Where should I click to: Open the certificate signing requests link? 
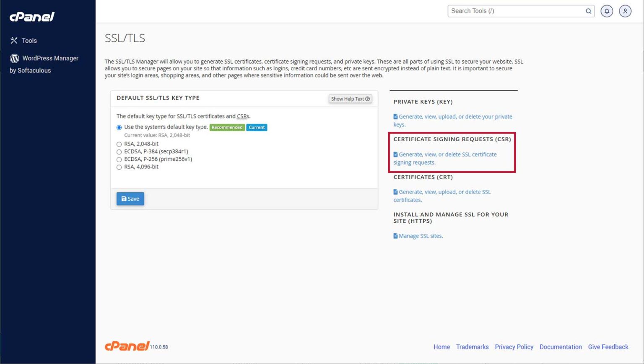[x=447, y=155]
